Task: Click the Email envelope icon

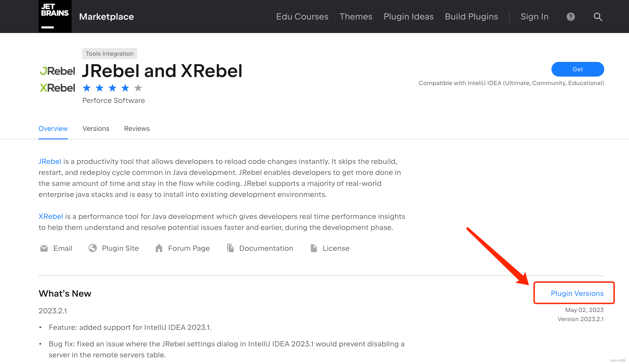Action: tap(44, 248)
